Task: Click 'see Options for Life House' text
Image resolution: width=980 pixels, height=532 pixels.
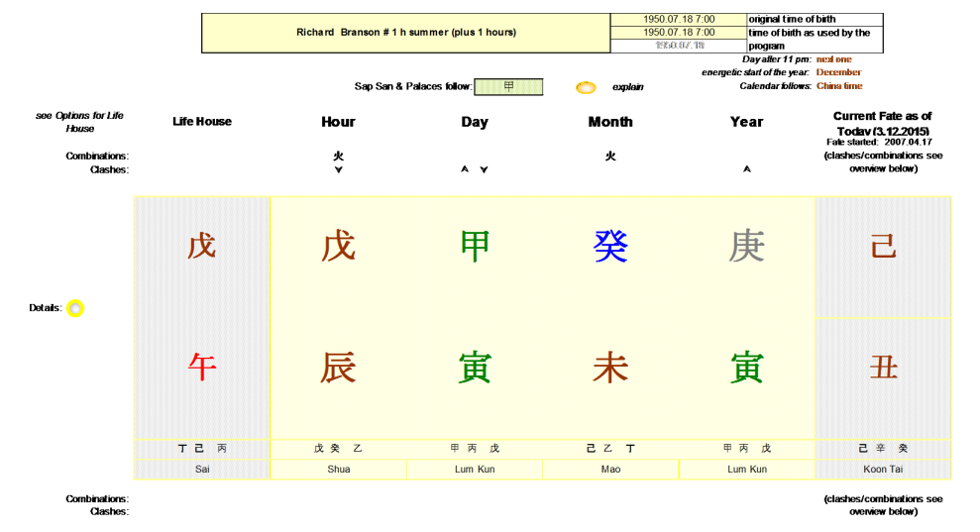Action: [x=79, y=122]
